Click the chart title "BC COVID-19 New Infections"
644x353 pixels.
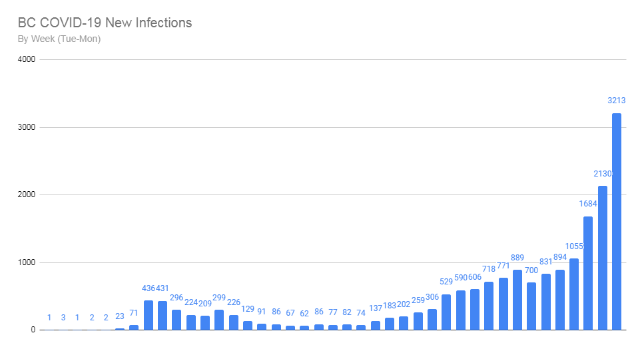point(105,23)
